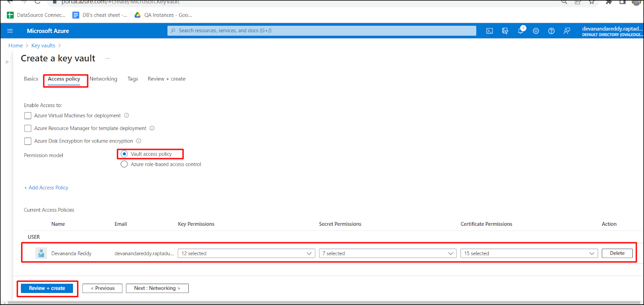Check Azure Resource Manager for template deployment
This screenshot has height=305, width=644.
pyautogui.click(x=28, y=128)
